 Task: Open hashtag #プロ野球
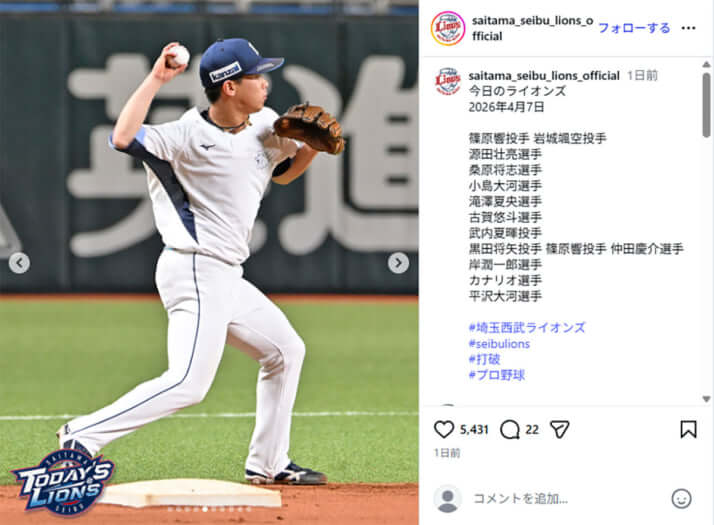tap(496, 375)
